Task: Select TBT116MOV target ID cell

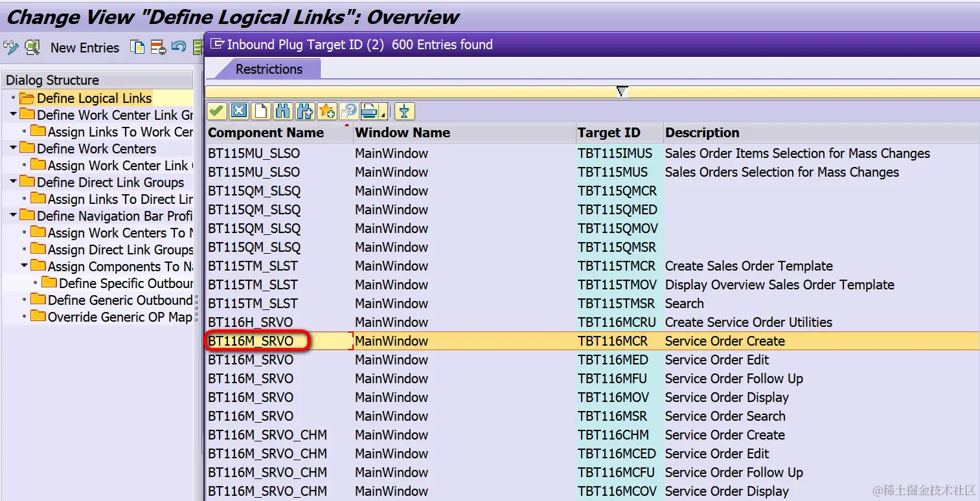Action: [x=619, y=397]
